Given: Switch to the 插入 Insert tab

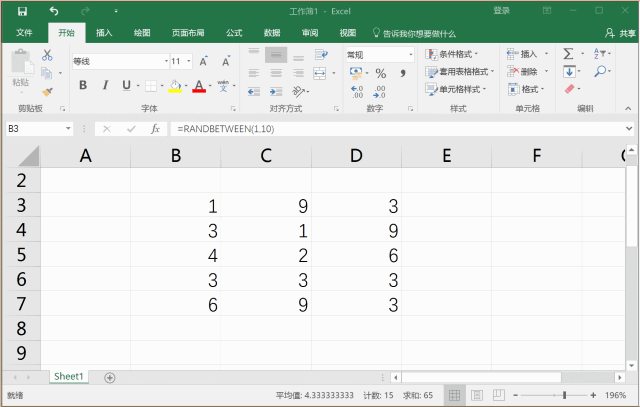Looking at the screenshot, I should (x=104, y=33).
